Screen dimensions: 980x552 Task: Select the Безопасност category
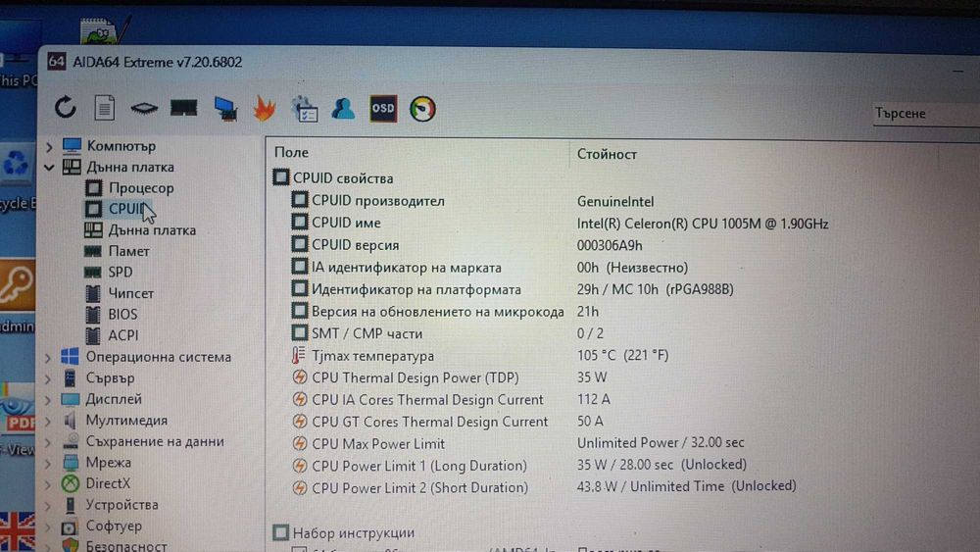click(126, 546)
